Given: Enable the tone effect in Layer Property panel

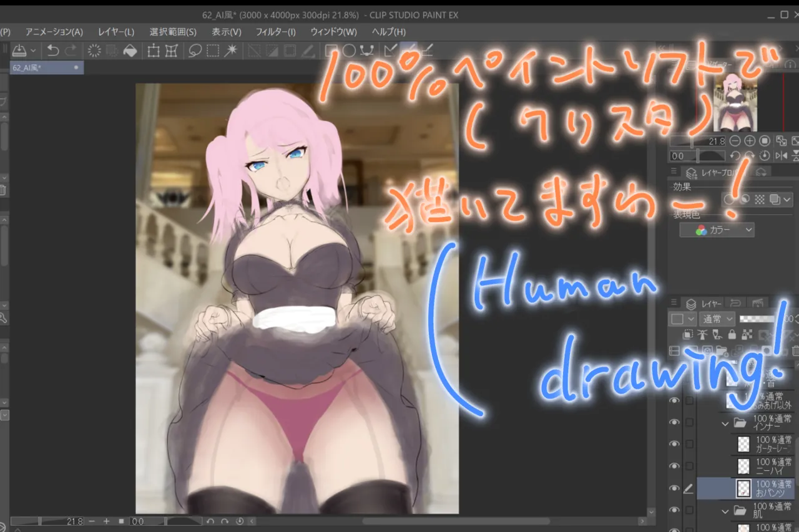Looking at the screenshot, I should pos(759,200).
